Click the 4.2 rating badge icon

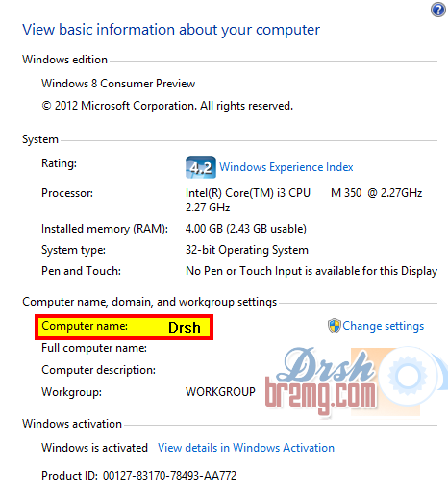201,167
